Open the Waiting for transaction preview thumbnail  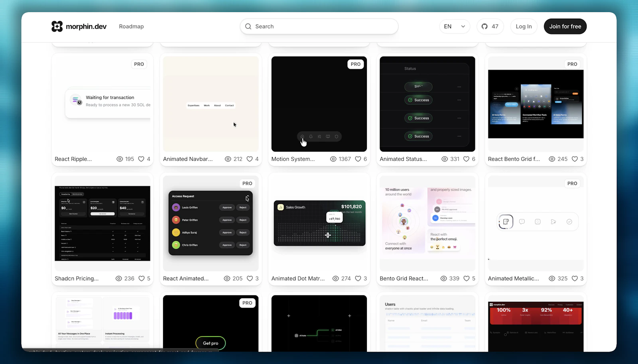[102, 104]
